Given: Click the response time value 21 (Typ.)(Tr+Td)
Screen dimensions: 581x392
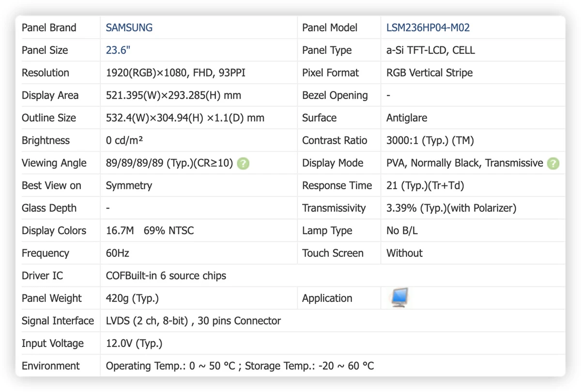Looking at the screenshot, I should coord(425,186).
